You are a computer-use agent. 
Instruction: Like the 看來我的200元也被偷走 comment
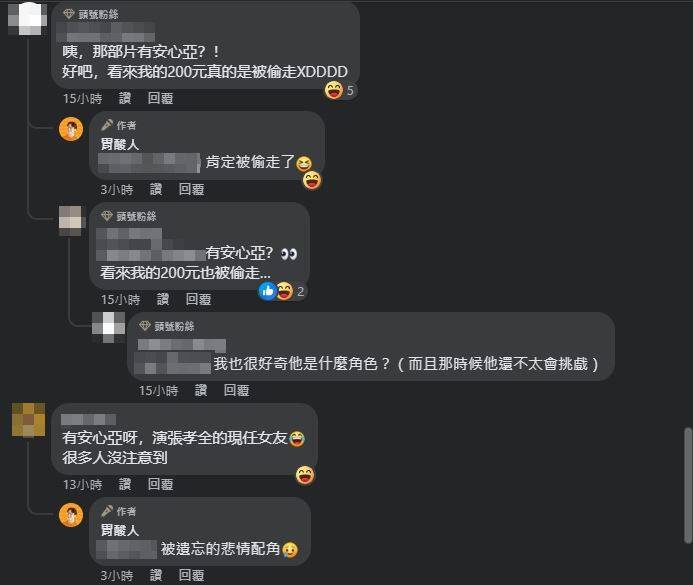(x=163, y=299)
